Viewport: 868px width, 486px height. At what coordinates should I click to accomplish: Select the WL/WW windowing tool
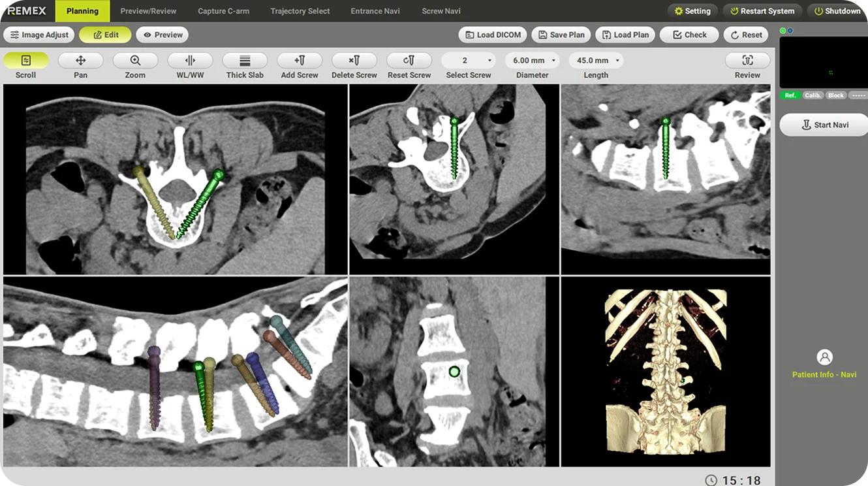(190, 61)
